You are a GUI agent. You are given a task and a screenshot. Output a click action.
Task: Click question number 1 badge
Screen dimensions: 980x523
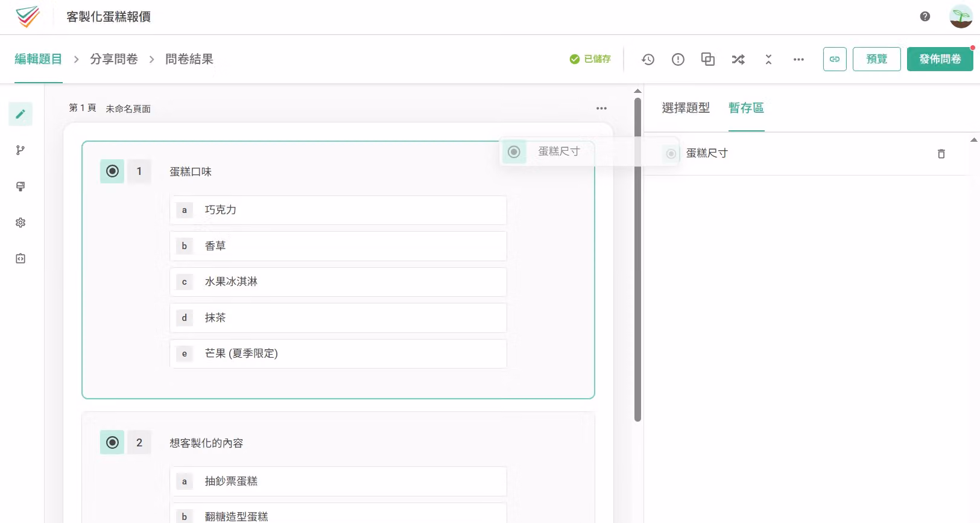tap(139, 171)
